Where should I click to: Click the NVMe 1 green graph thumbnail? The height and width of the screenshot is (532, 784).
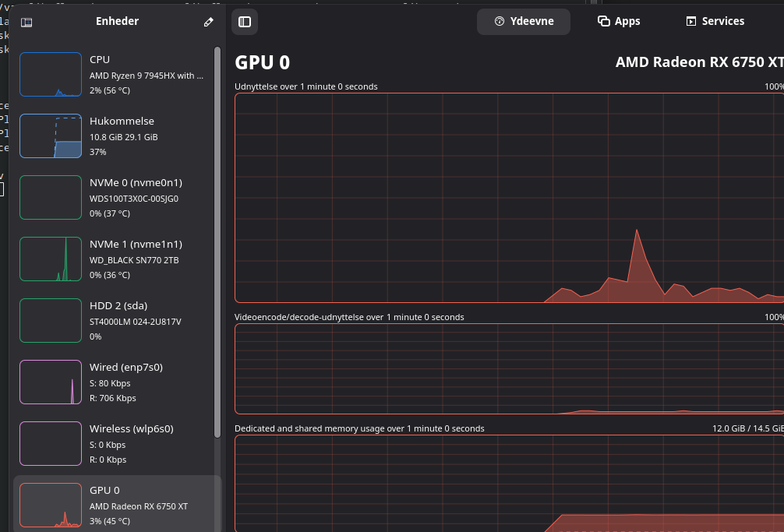51,259
